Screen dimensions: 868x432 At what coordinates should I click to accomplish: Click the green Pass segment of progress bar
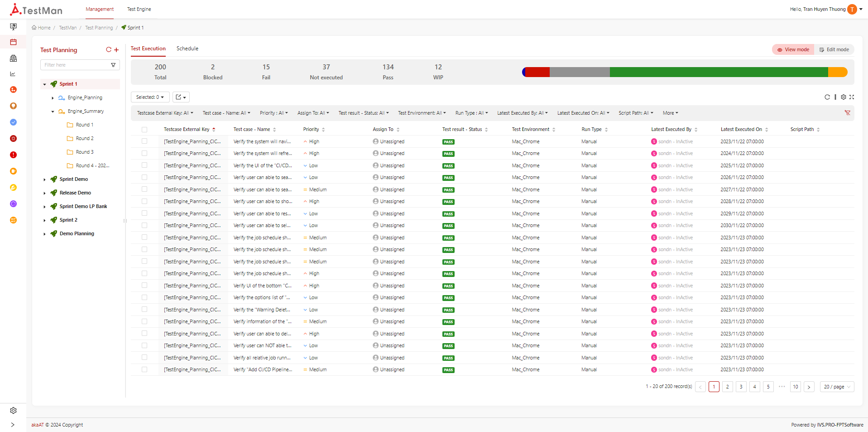click(719, 72)
